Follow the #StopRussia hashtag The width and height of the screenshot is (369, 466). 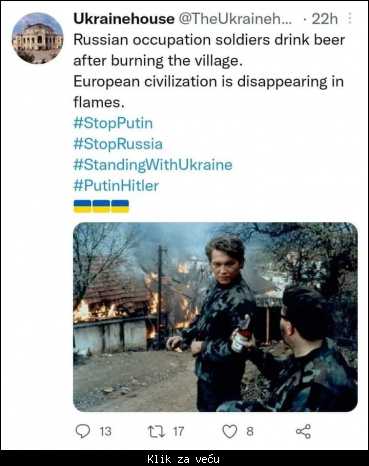click(118, 144)
